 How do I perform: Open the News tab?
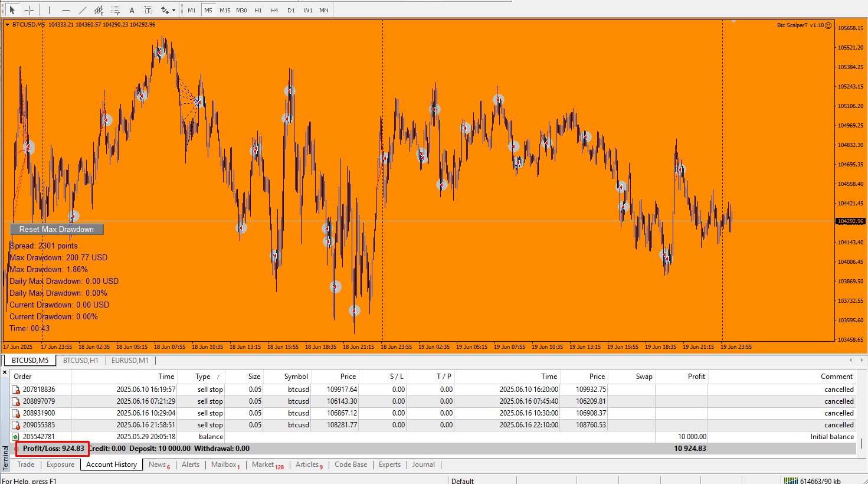click(159, 465)
